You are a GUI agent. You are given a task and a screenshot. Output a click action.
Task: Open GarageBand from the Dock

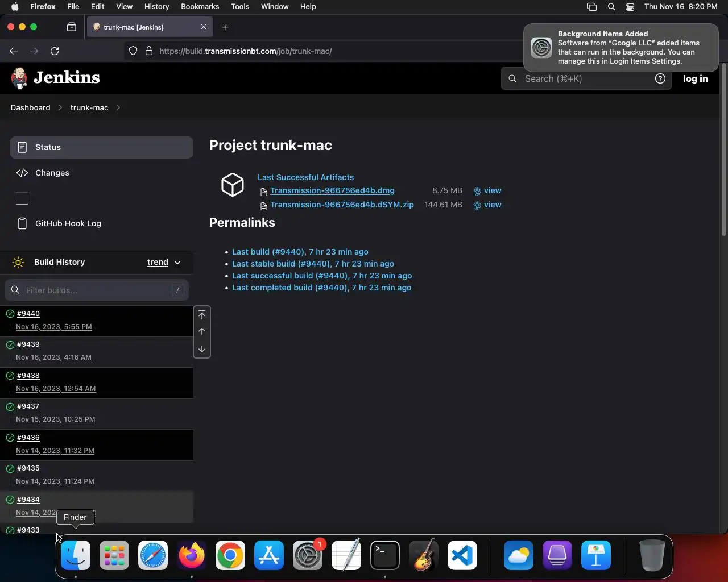pos(424,555)
